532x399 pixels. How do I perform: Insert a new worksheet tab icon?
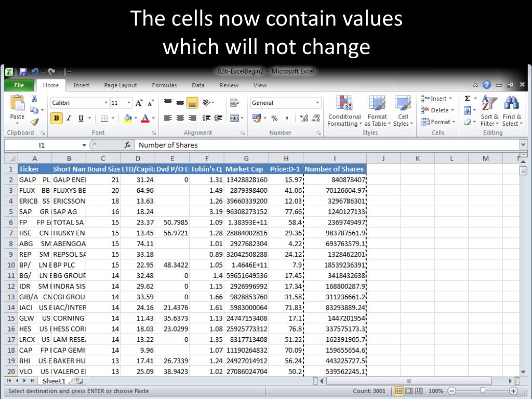click(x=79, y=381)
